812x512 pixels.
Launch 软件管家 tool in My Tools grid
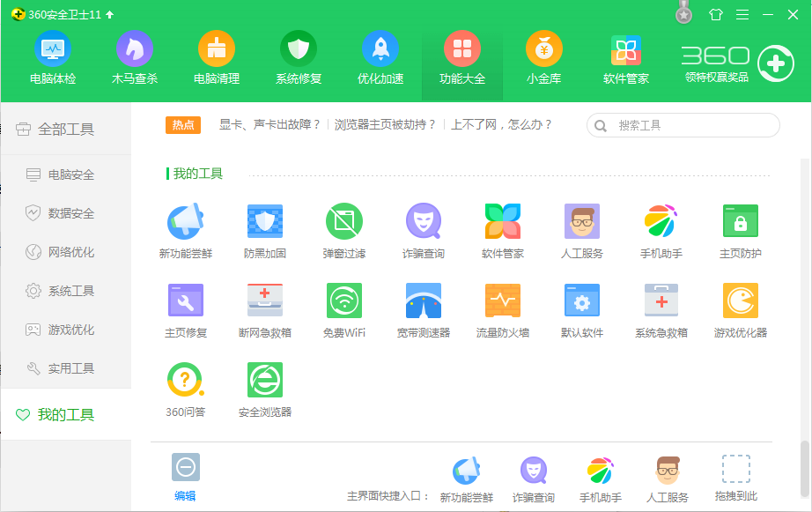click(502, 231)
